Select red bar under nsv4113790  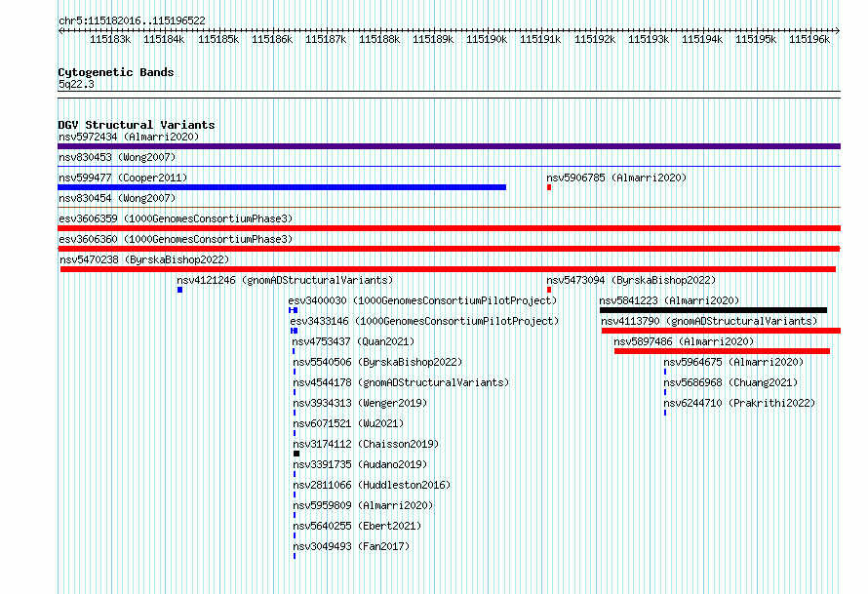point(722,331)
